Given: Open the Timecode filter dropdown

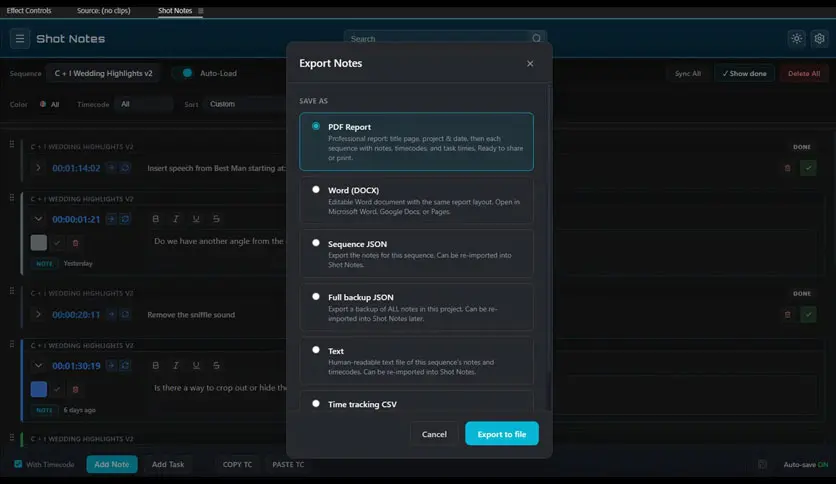Looking at the screenshot, I should pyautogui.click(x=144, y=104).
